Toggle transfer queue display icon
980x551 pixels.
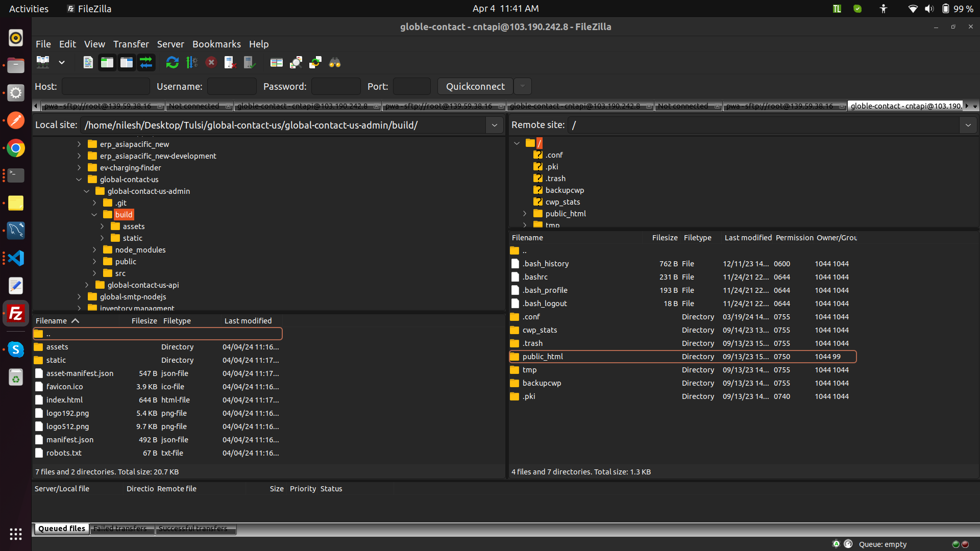coord(146,62)
